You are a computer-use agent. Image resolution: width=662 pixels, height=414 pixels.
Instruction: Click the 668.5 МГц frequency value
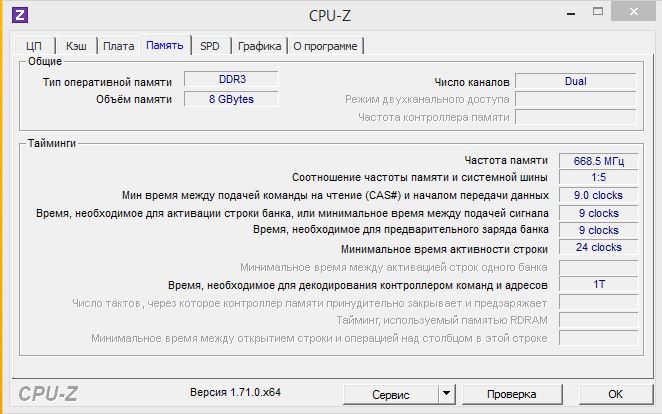(x=599, y=161)
